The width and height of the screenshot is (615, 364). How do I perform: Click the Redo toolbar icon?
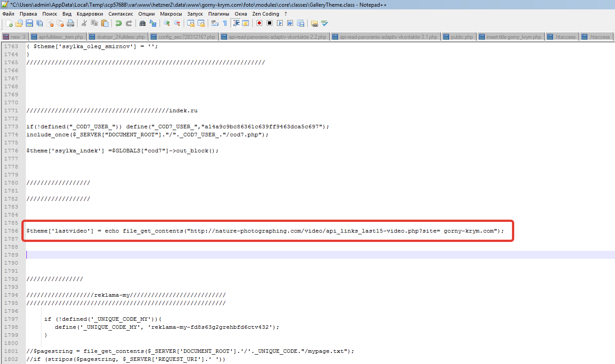click(x=129, y=23)
